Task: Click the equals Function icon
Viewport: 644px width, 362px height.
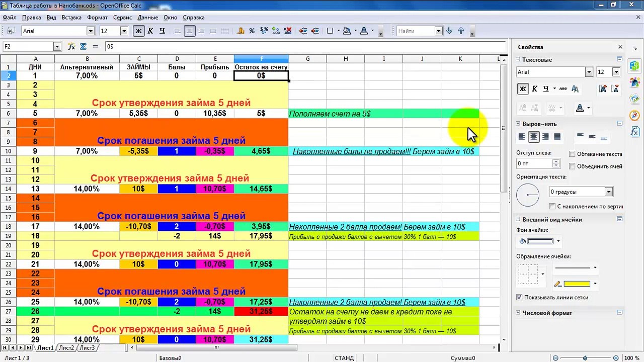Action: point(96,46)
